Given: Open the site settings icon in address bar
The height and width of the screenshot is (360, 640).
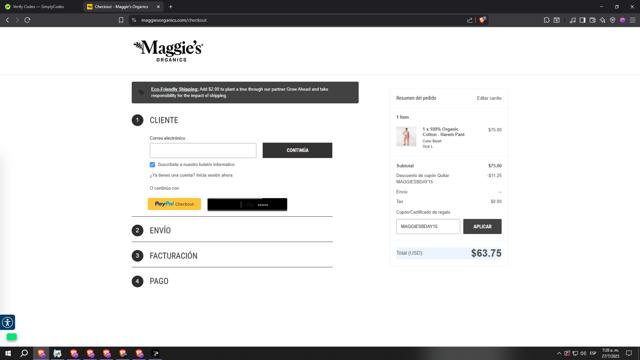Looking at the screenshot, I should point(134,20).
